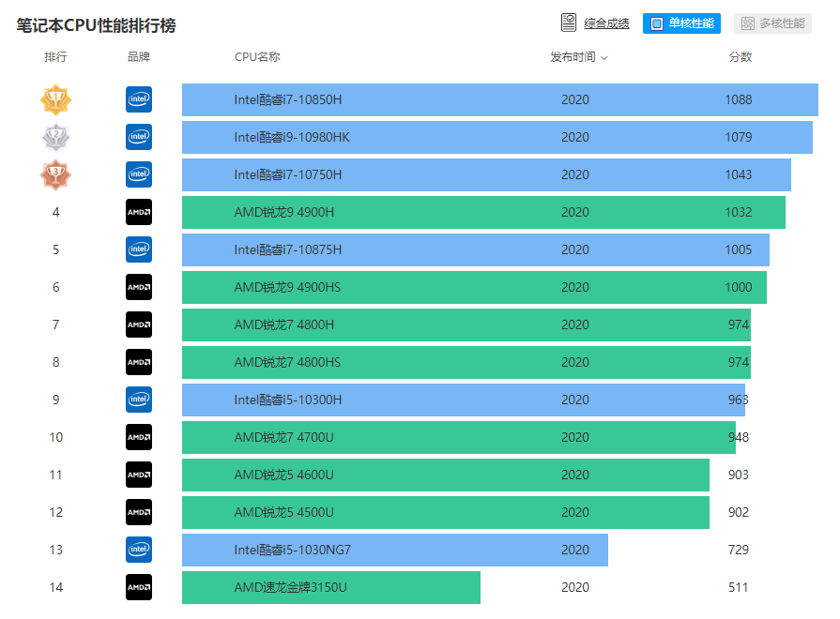Click the score 948
The image size is (840, 619).
tap(739, 437)
